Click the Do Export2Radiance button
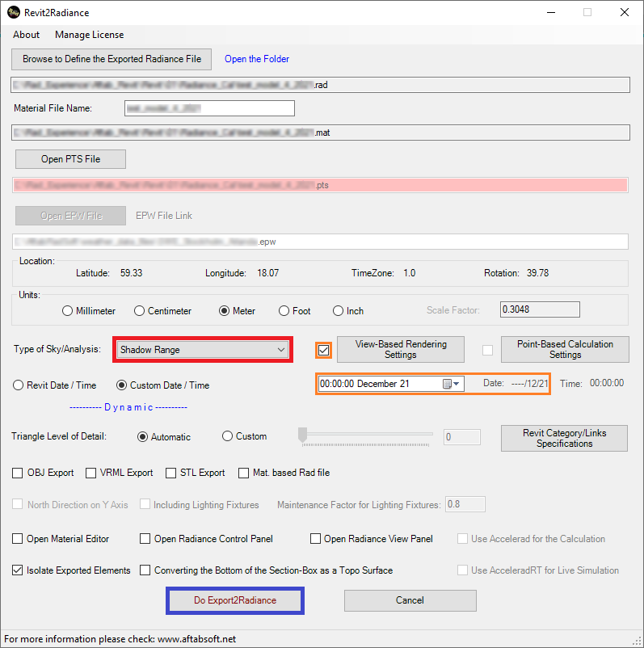 tap(235, 600)
